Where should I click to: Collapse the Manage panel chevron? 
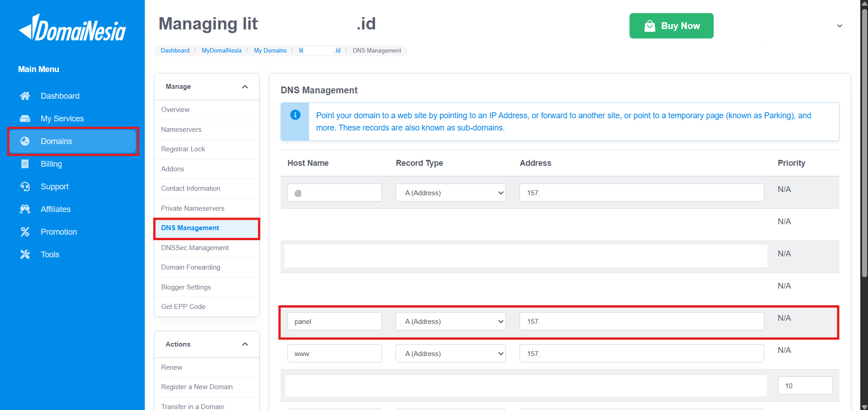(x=245, y=87)
